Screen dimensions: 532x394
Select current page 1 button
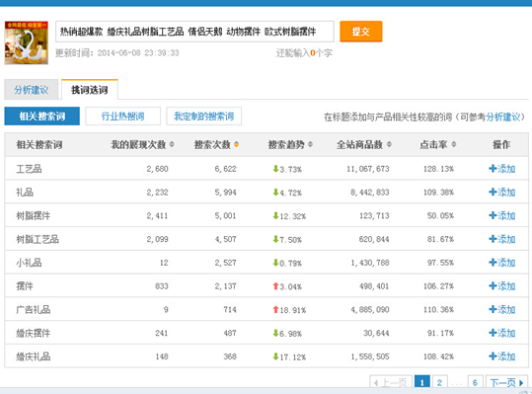422,382
